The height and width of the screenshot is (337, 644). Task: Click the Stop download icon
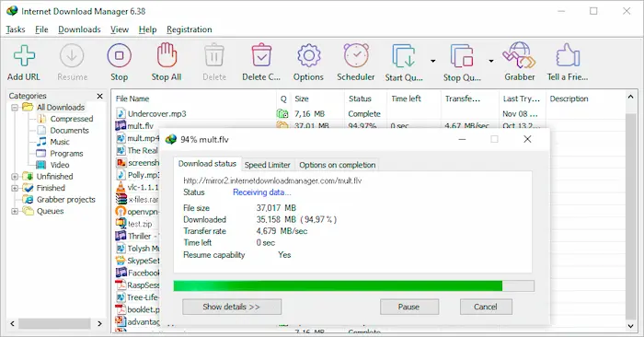coord(119,56)
